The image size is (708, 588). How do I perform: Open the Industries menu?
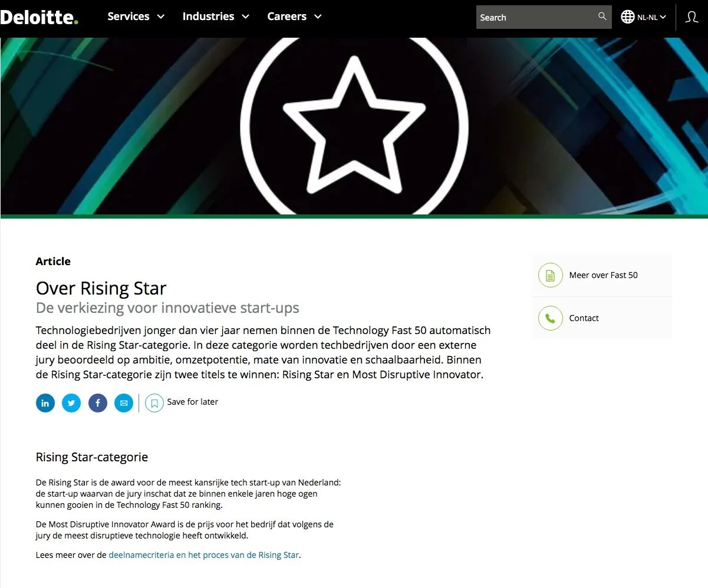click(208, 16)
